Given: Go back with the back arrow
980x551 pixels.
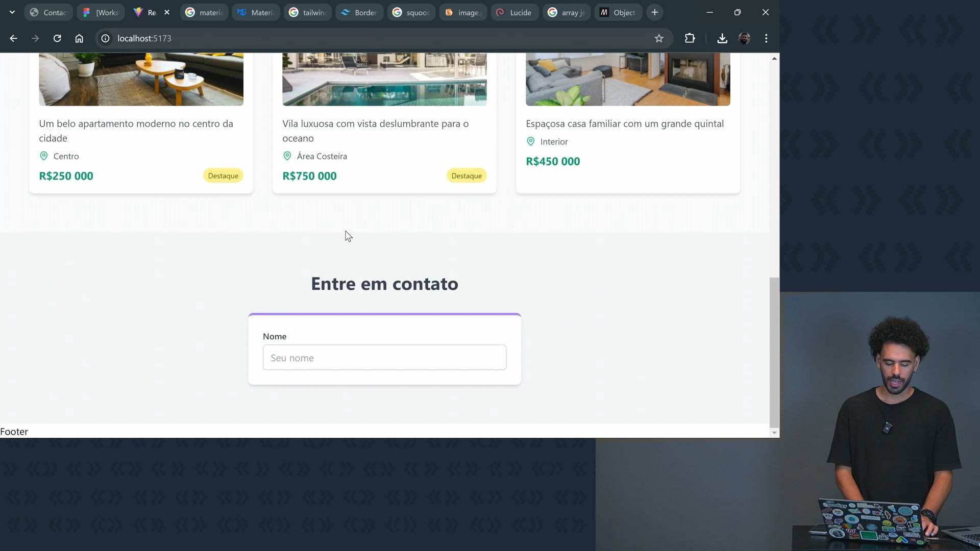Looking at the screenshot, I should [14, 38].
